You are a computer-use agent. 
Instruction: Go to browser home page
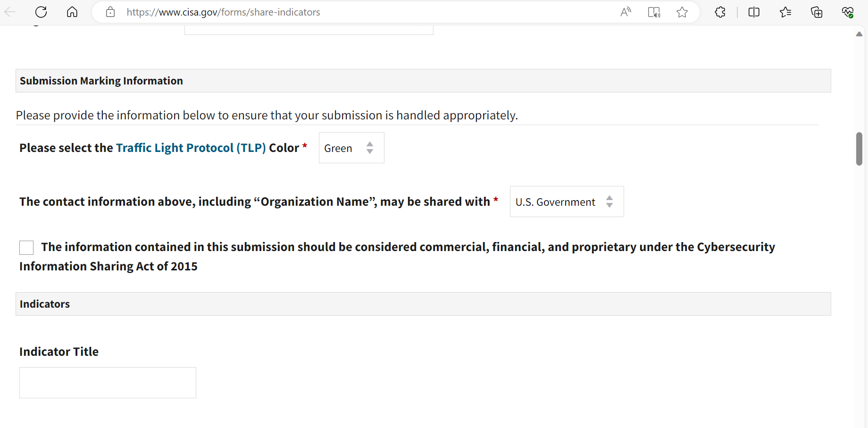coord(72,12)
